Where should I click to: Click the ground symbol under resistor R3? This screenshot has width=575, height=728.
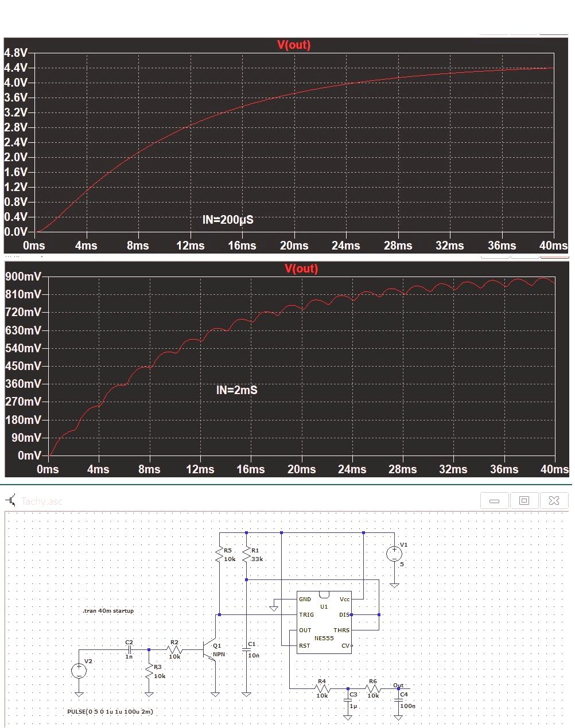point(149,694)
